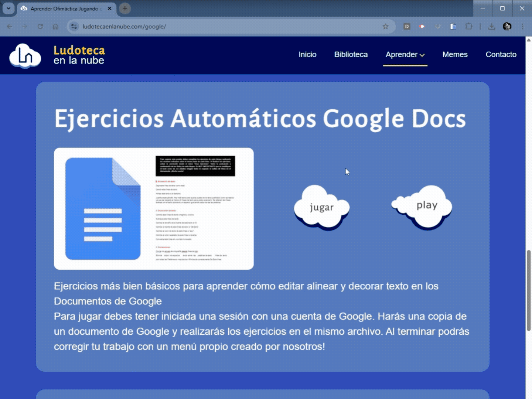The width and height of the screenshot is (532, 399).
Task: Click the Ludoteca cloud logo
Action: pyautogui.click(x=25, y=55)
